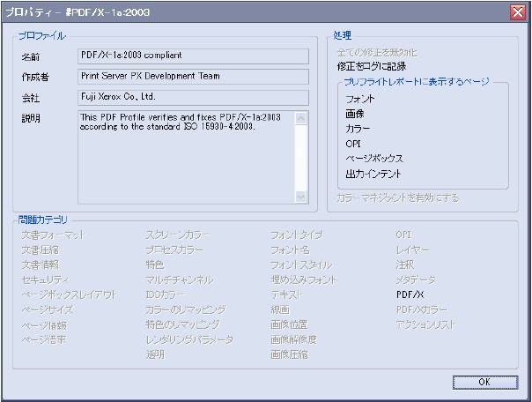Close the プロパティ dialog window
532x402 pixels.
[518, 11]
